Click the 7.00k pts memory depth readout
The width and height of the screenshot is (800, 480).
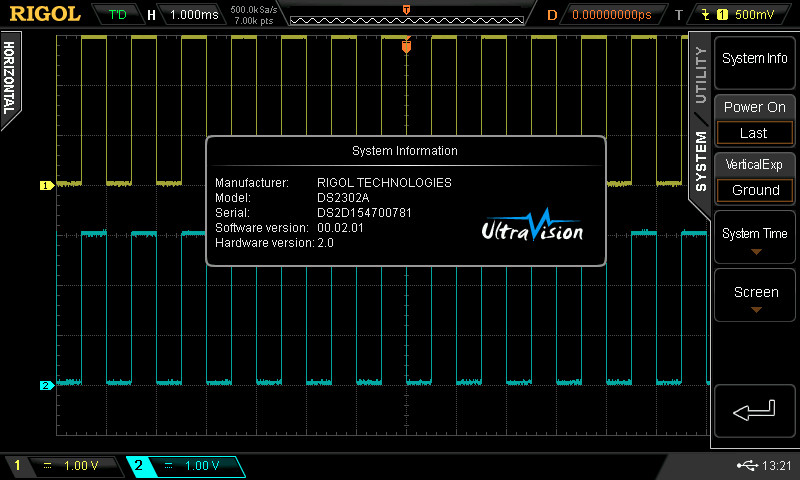pyautogui.click(x=254, y=21)
